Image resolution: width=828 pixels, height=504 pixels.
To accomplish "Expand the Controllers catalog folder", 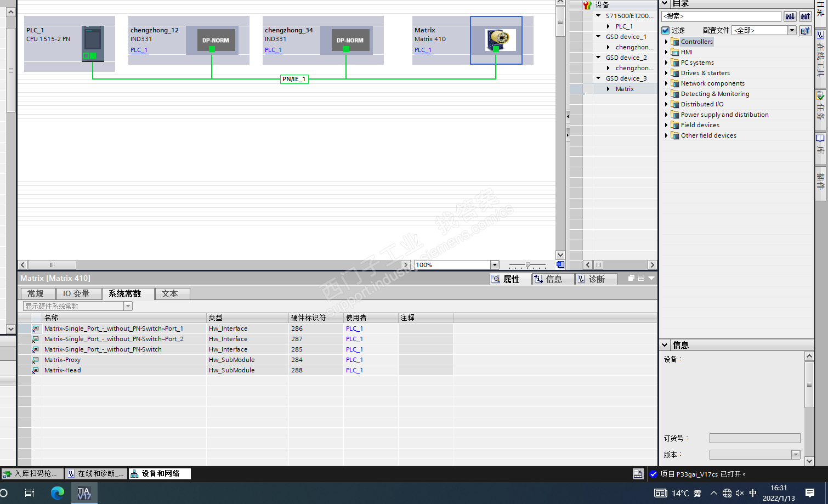I will 666,42.
